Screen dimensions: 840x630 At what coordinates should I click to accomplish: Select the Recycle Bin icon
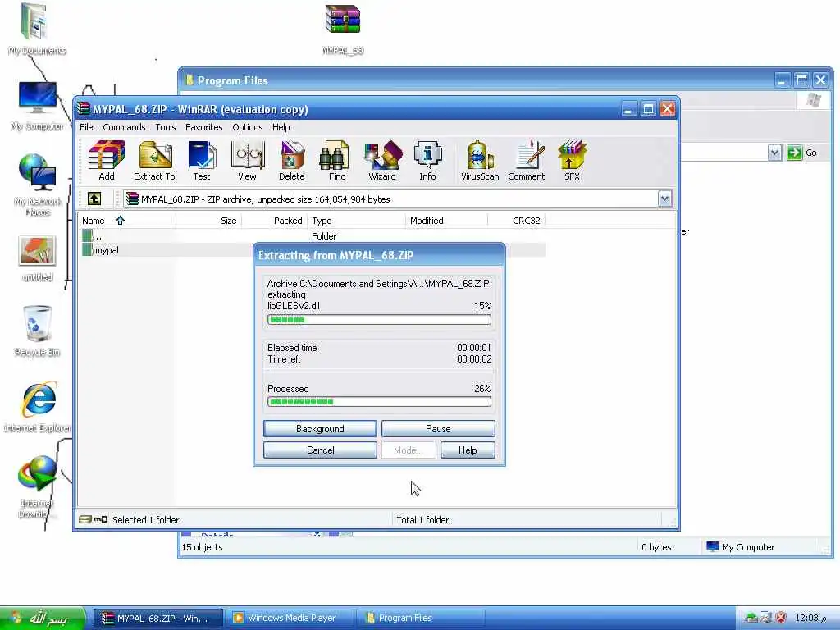pyautogui.click(x=37, y=331)
